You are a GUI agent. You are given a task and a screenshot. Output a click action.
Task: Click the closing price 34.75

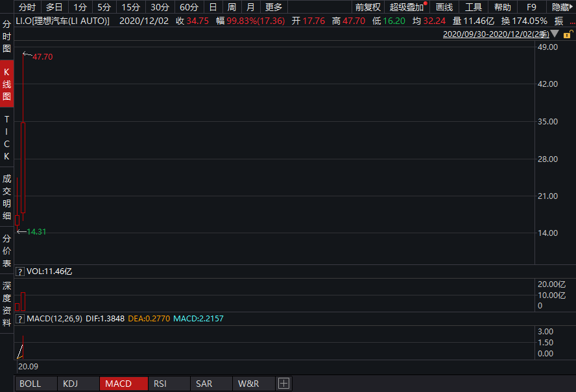tap(198, 21)
